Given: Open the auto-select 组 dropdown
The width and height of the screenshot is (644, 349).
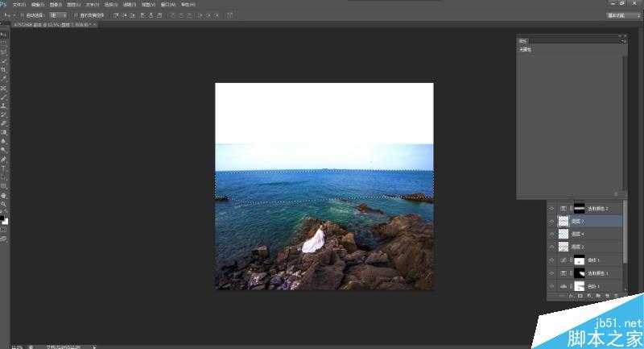Looking at the screenshot, I should click(x=58, y=15).
